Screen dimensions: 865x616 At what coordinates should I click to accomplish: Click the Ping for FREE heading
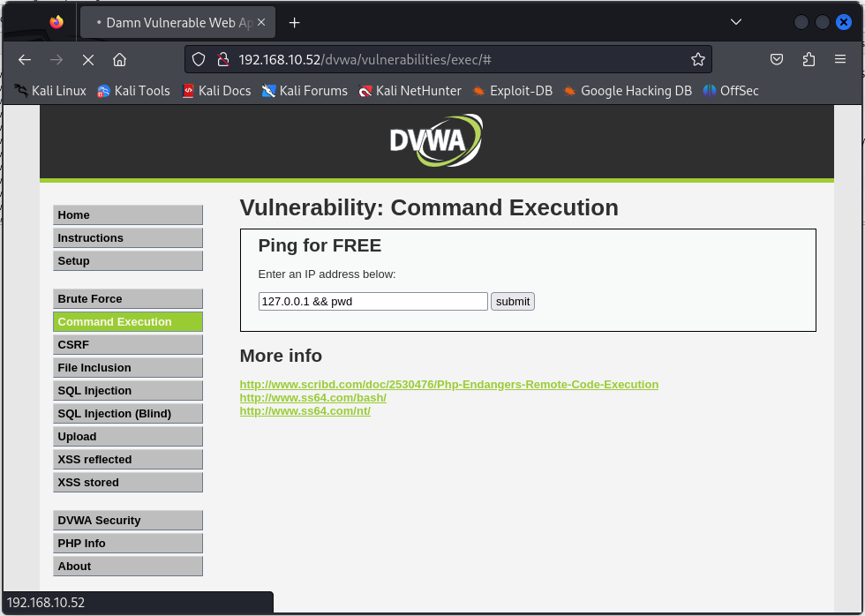320,245
